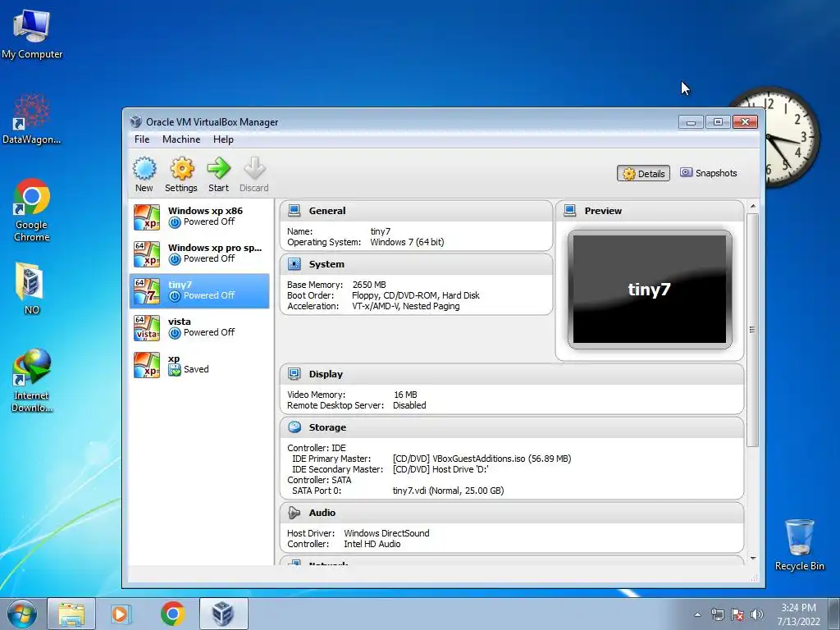The height and width of the screenshot is (630, 840).
Task: Switch to Details view
Action: pyautogui.click(x=643, y=174)
